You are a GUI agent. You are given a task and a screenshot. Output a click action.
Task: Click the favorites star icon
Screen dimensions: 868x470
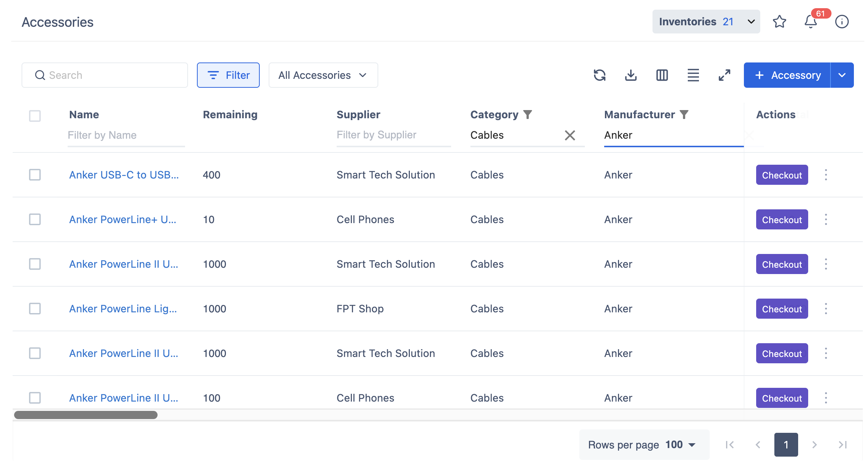(779, 22)
